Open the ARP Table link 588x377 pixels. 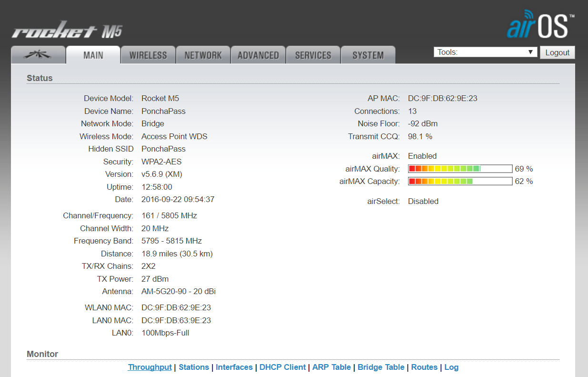tap(331, 367)
